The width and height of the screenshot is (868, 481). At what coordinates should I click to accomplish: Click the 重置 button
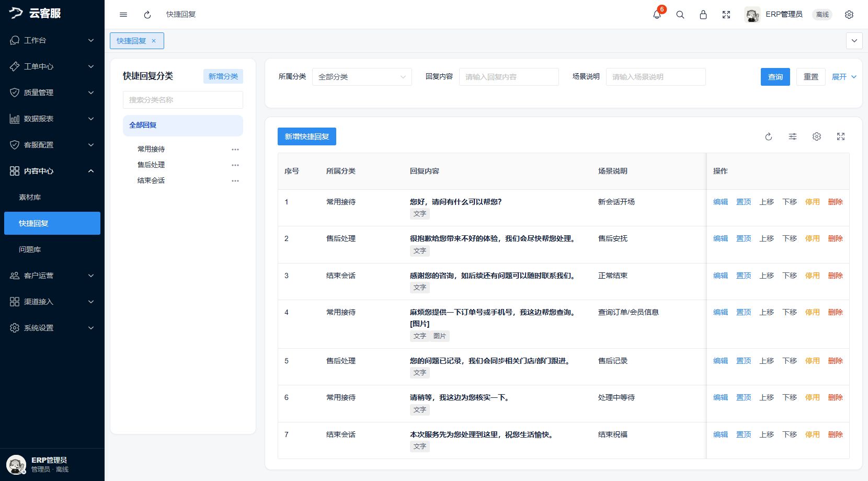811,77
